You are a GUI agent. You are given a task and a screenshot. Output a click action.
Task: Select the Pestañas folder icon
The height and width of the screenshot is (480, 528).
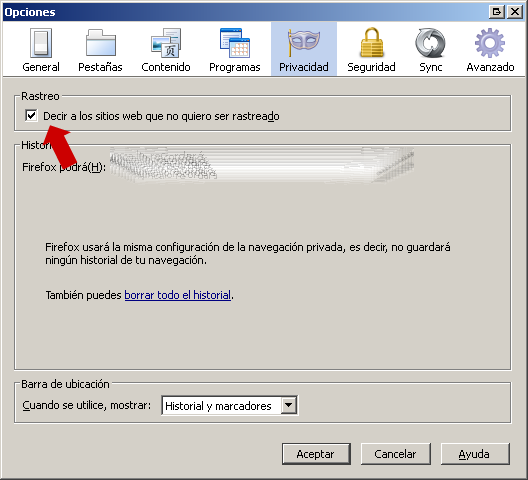101,43
